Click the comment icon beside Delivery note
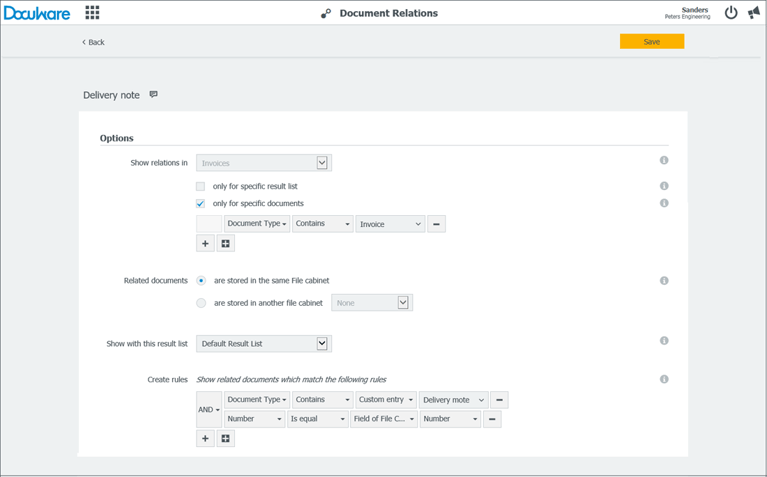767x477 pixels. click(153, 95)
